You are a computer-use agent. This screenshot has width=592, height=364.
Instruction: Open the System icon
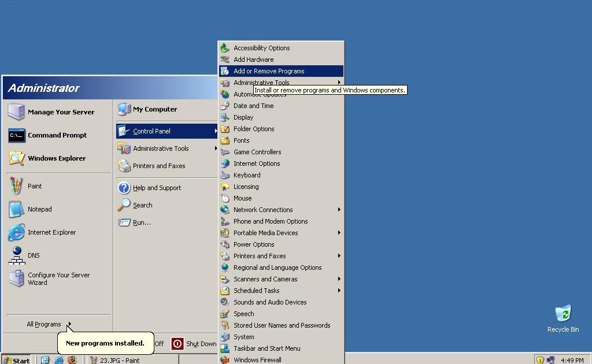(225, 337)
